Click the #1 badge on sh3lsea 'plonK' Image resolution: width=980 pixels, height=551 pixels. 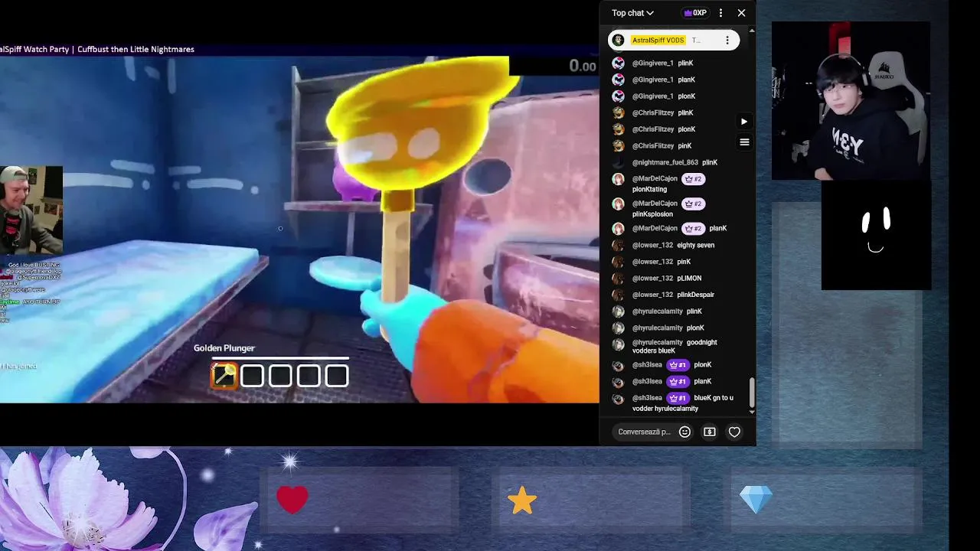click(x=677, y=365)
